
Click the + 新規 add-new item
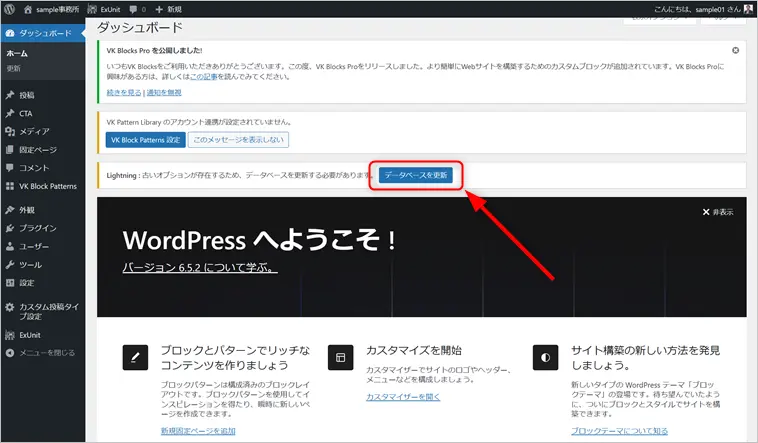click(171, 8)
